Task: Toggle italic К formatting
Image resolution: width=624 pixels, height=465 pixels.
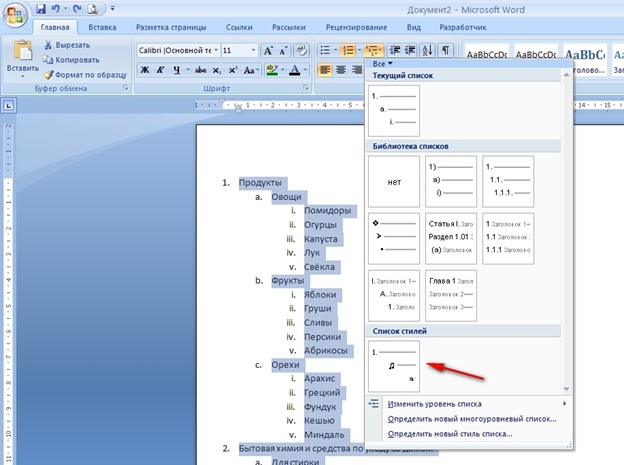Action: pyautogui.click(x=160, y=70)
